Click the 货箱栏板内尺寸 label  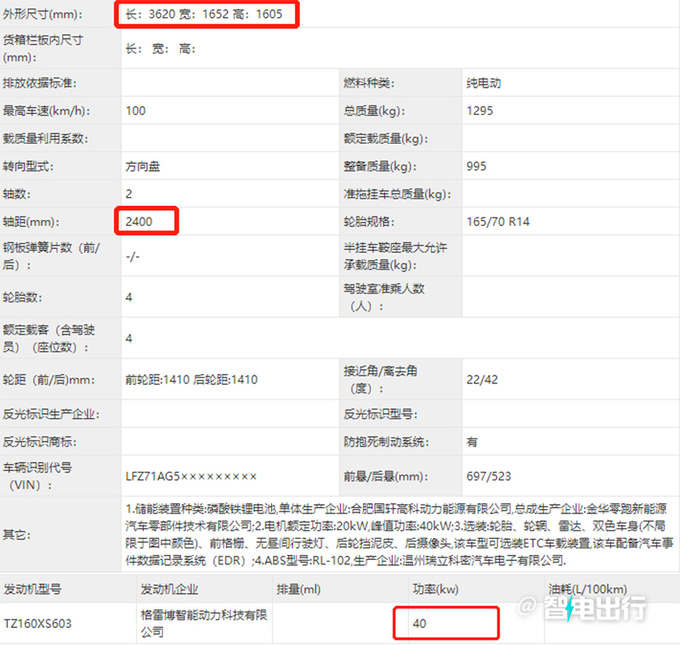pyautogui.click(x=43, y=48)
